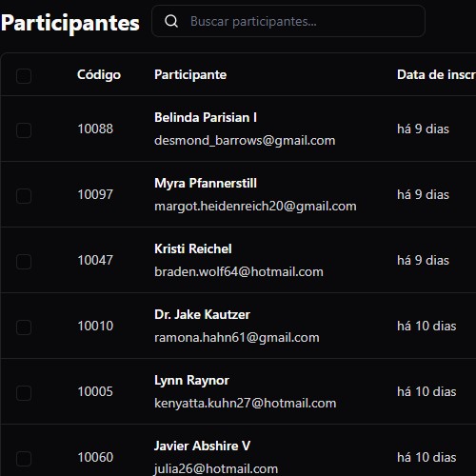
Task: Check the box for participant 10097
Action: [x=24, y=196]
